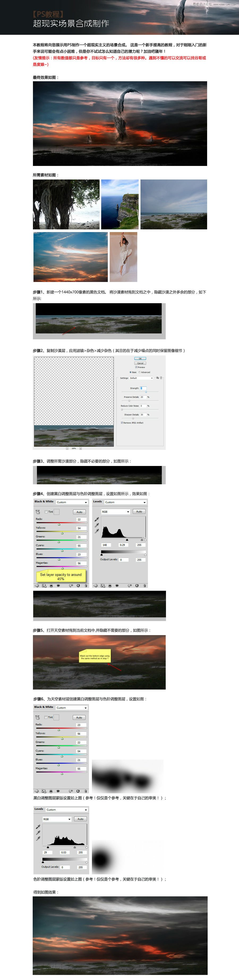Click delete settings trash icon in Reduce Noise dialog

pyautogui.click(x=161, y=378)
